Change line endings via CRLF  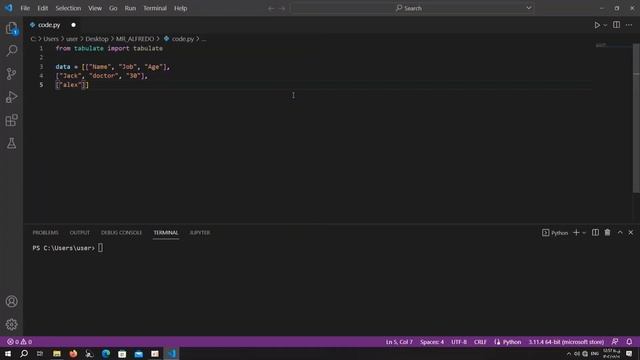click(x=480, y=342)
